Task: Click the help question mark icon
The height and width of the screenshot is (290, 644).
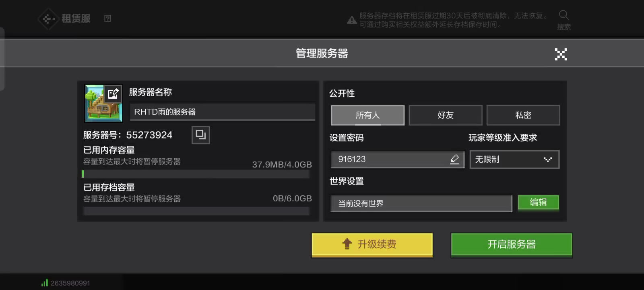Action: click(107, 19)
